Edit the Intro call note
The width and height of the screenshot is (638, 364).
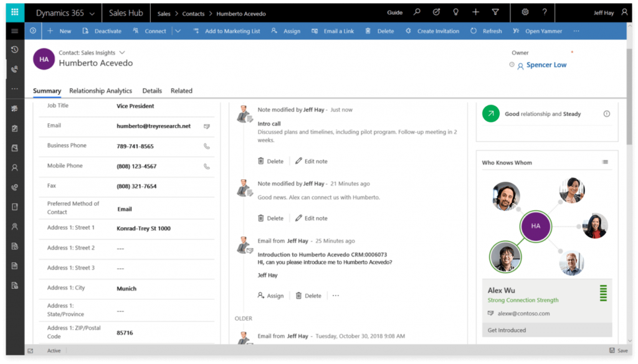tap(312, 161)
